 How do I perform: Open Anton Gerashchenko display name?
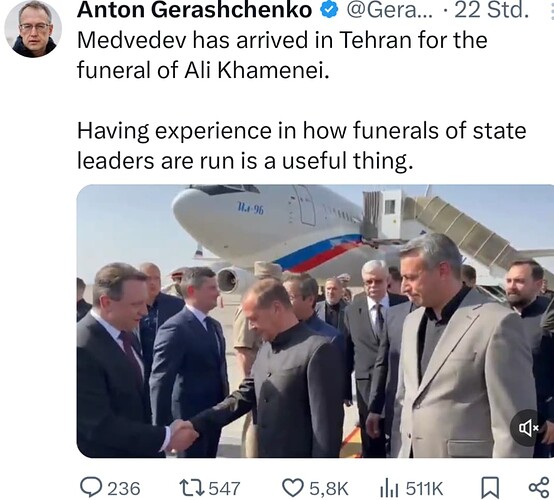[x=195, y=10]
